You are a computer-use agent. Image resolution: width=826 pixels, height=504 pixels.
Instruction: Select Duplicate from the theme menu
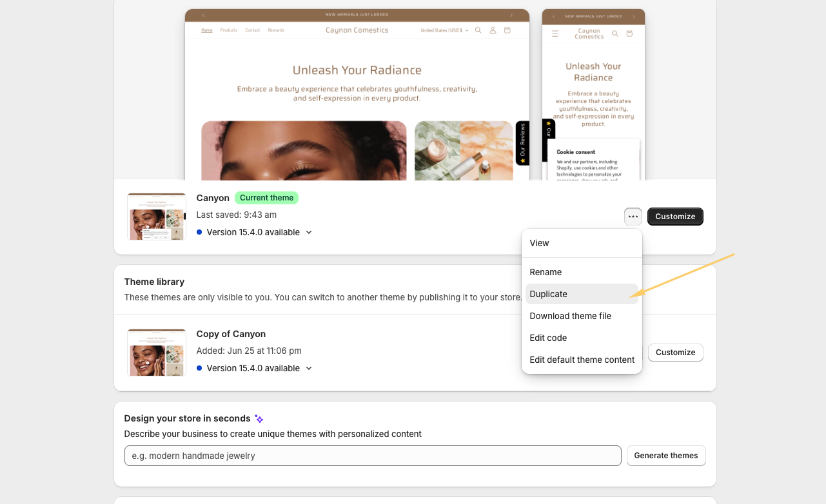point(548,294)
